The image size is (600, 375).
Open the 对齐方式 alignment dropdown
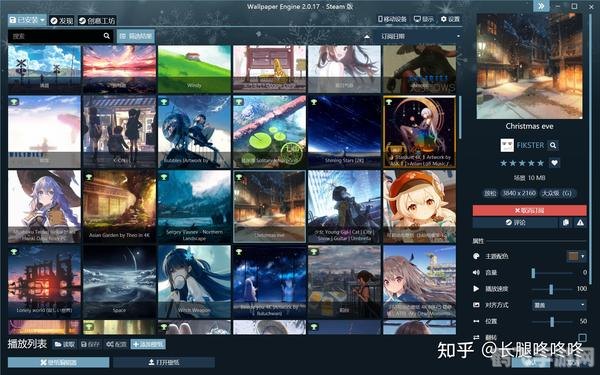559,305
